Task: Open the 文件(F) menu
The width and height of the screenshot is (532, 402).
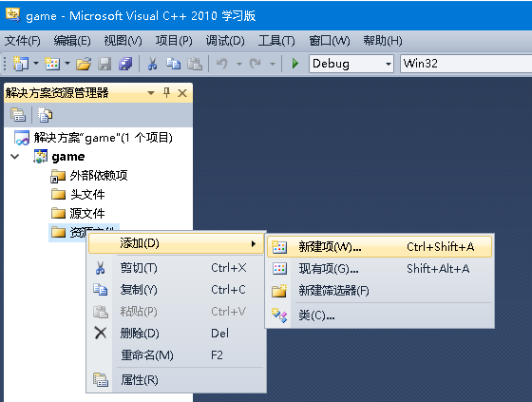Action: pyautogui.click(x=23, y=41)
